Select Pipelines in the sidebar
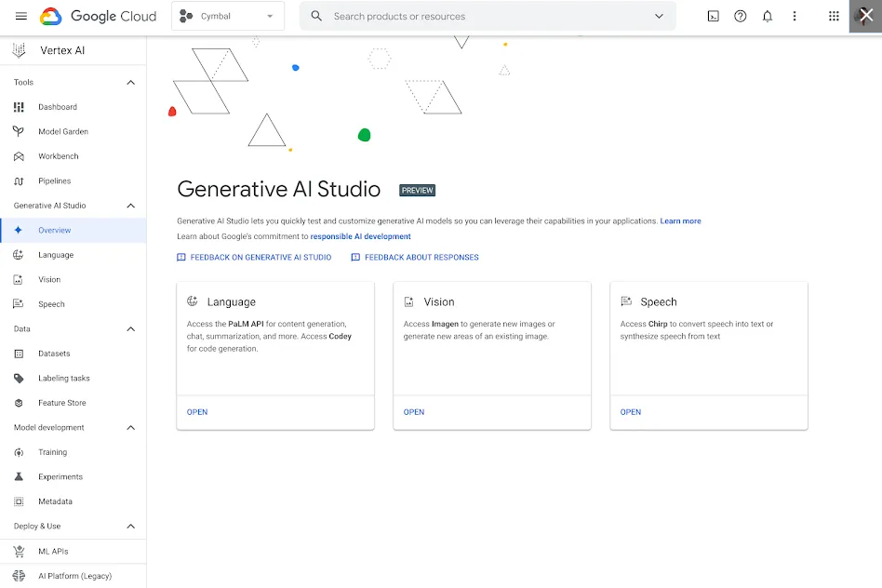Screen dimensions: 882x588 (x=73, y=181)
